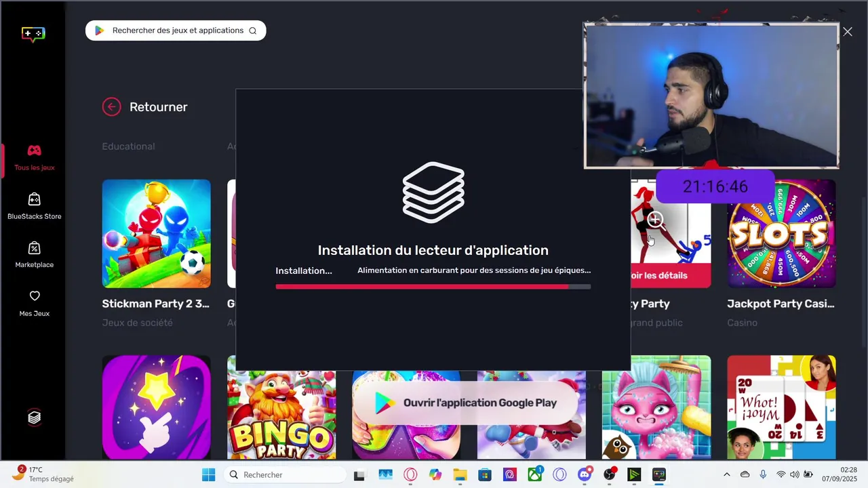Click the OneDrive cloud icon in the tray
The image size is (868, 488).
[x=745, y=474]
